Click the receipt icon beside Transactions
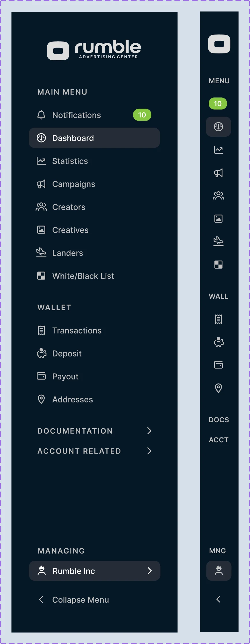This screenshot has width=250, height=644. point(41,330)
